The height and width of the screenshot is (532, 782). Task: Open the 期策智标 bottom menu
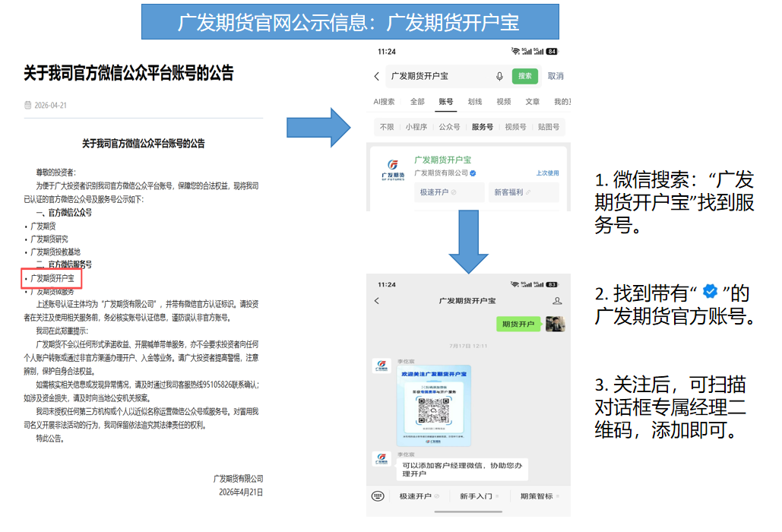(539, 496)
